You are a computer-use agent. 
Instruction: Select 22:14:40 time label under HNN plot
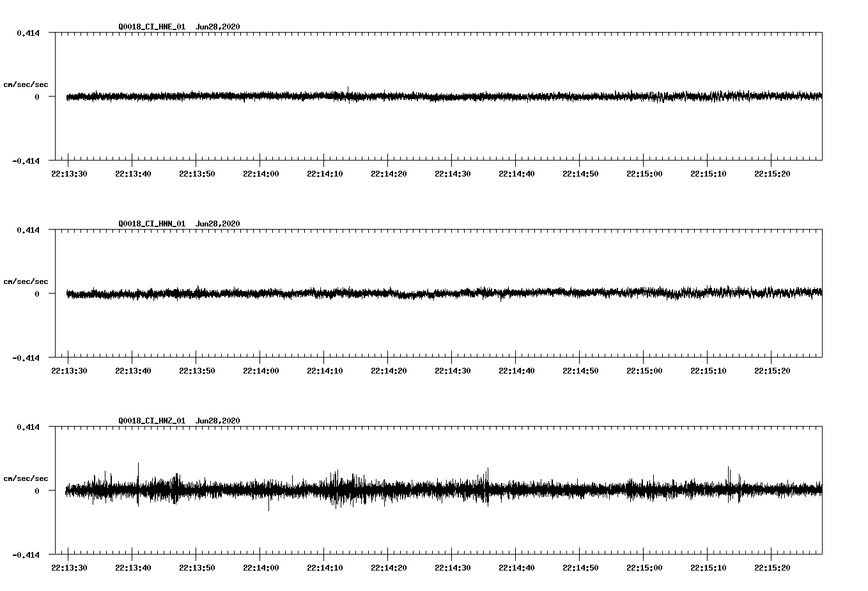(516, 371)
